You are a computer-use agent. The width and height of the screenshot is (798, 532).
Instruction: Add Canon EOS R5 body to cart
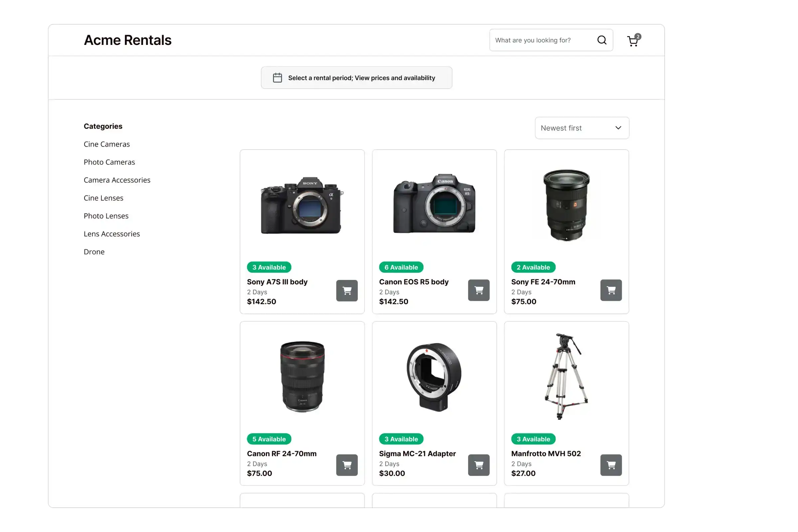[x=479, y=290]
